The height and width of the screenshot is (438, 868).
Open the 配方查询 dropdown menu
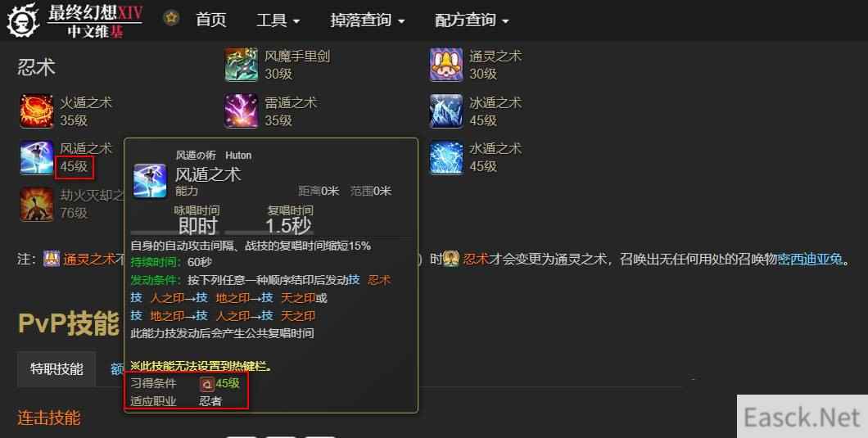[472, 20]
